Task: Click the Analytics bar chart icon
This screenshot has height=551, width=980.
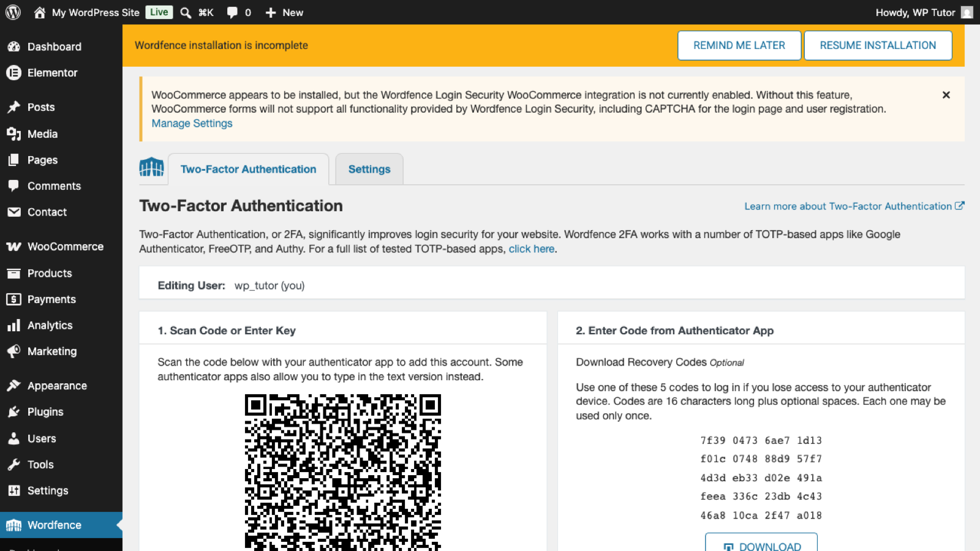Action: point(13,325)
